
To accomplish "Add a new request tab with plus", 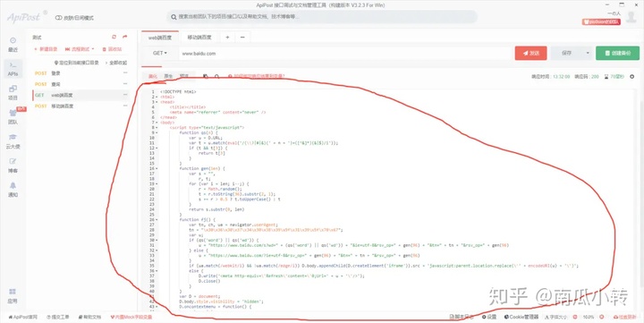I will point(227,38).
